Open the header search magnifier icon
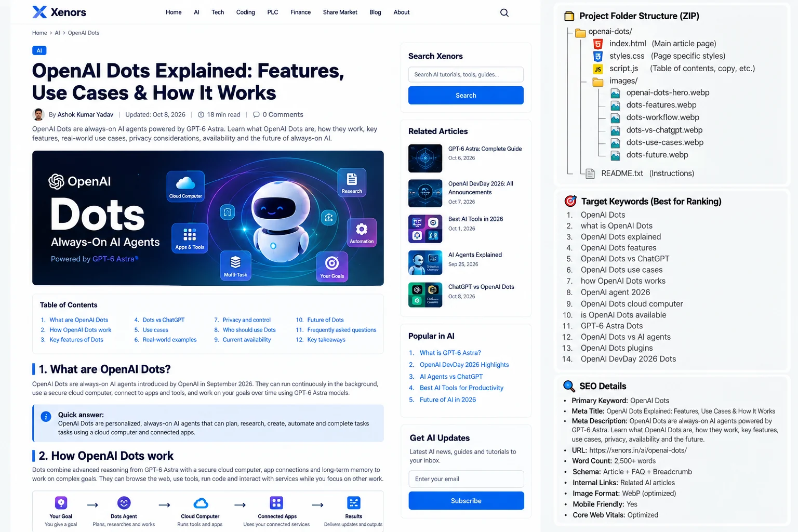 pos(504,12)
